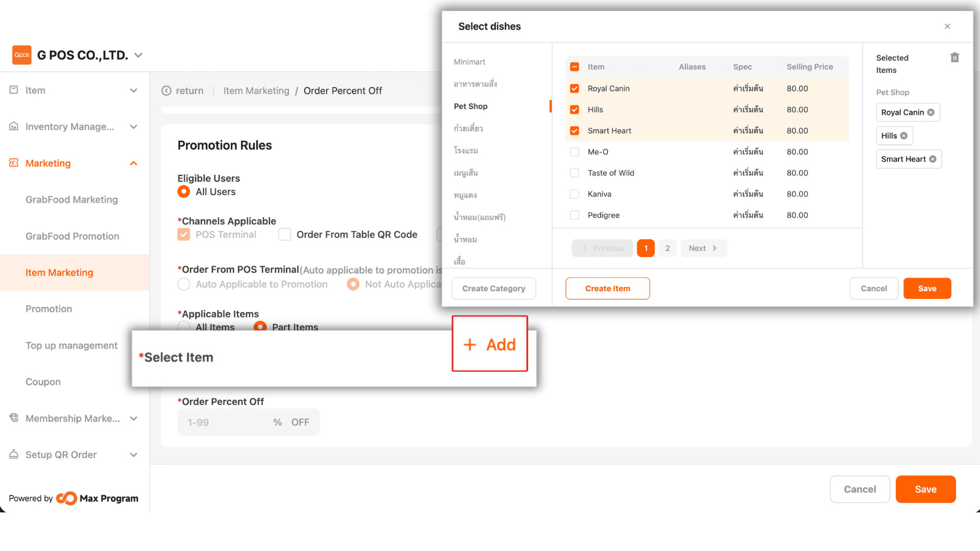Click the trash icon to clear selected items

pos(954,58)
